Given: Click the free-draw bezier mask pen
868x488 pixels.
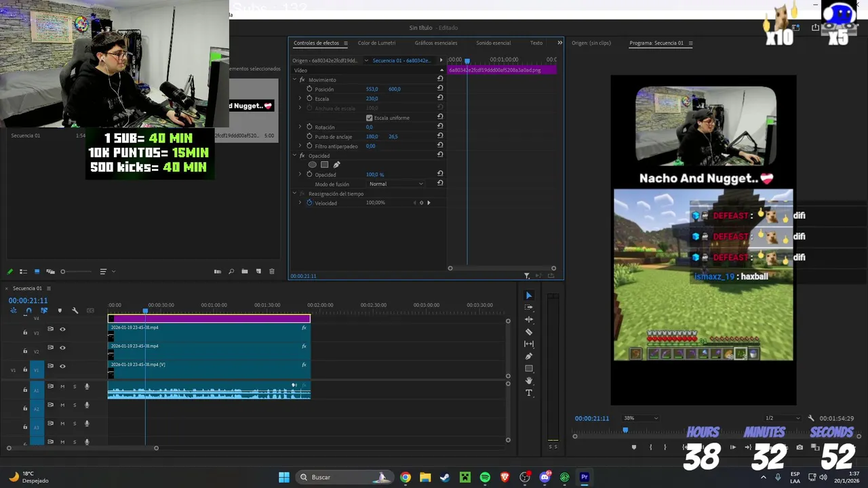Looking at the screenshot, I should (x=336, y=165).
